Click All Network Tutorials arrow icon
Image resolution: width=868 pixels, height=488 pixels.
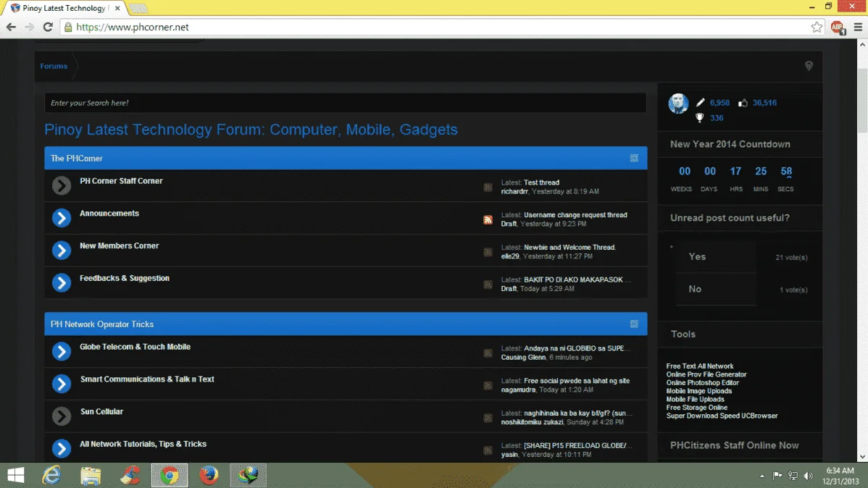click(62, 448)
